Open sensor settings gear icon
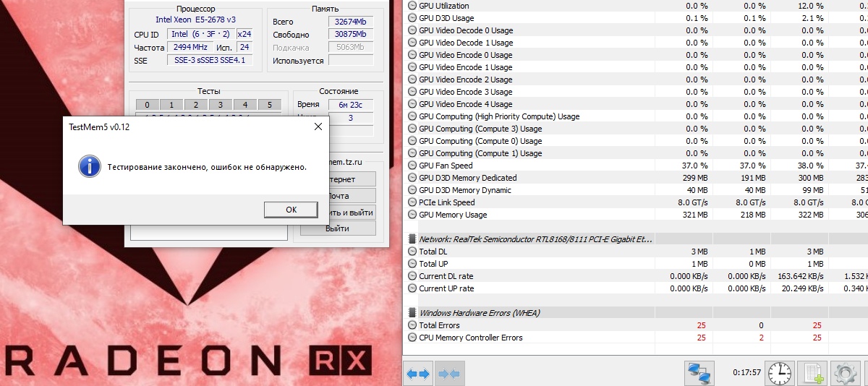 pos(844,374)
